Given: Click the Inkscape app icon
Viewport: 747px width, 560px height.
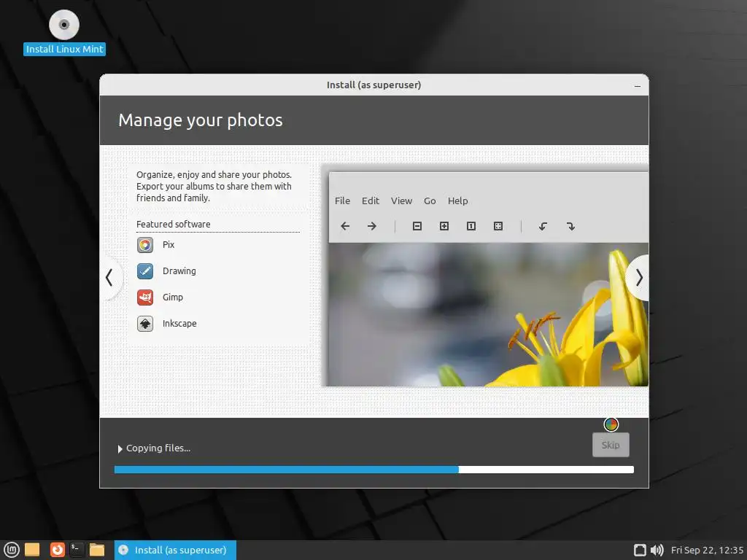Looking at the screenshot, I should (x=145, y=323).
